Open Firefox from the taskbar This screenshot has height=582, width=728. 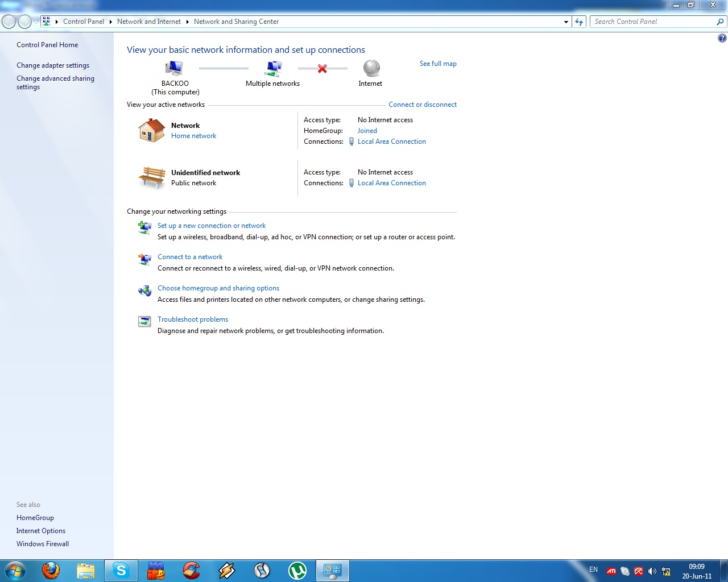tap(51, 570)
